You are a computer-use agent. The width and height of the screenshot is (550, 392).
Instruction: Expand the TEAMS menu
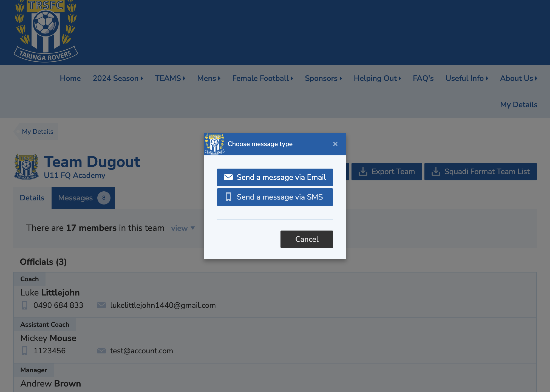point(170,78)
